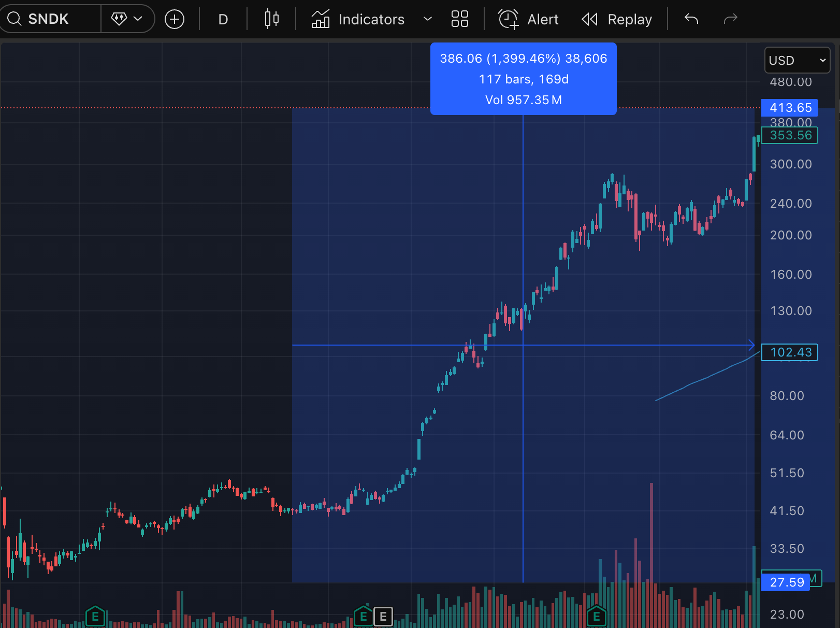
Task: Click the gray E earnings marker
Action: pos(383,617)
